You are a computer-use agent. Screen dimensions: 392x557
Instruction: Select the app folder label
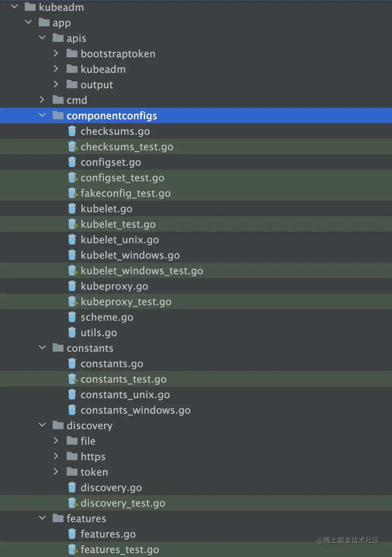tap(62, 23)
